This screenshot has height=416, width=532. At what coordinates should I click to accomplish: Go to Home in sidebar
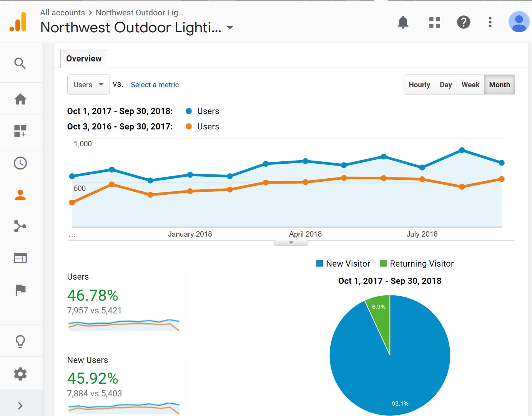pos(20,99)
